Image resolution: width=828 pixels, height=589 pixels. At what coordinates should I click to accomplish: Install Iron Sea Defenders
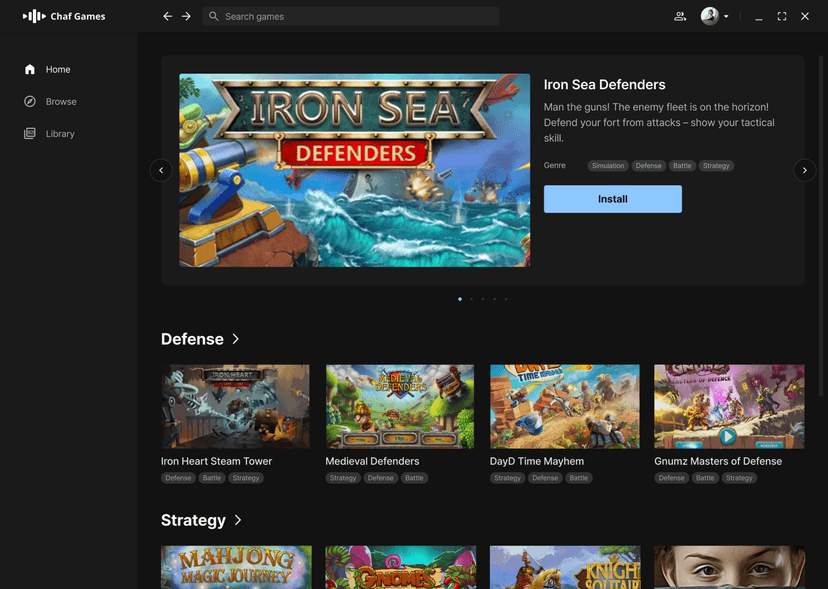click(x=613, y=199)
